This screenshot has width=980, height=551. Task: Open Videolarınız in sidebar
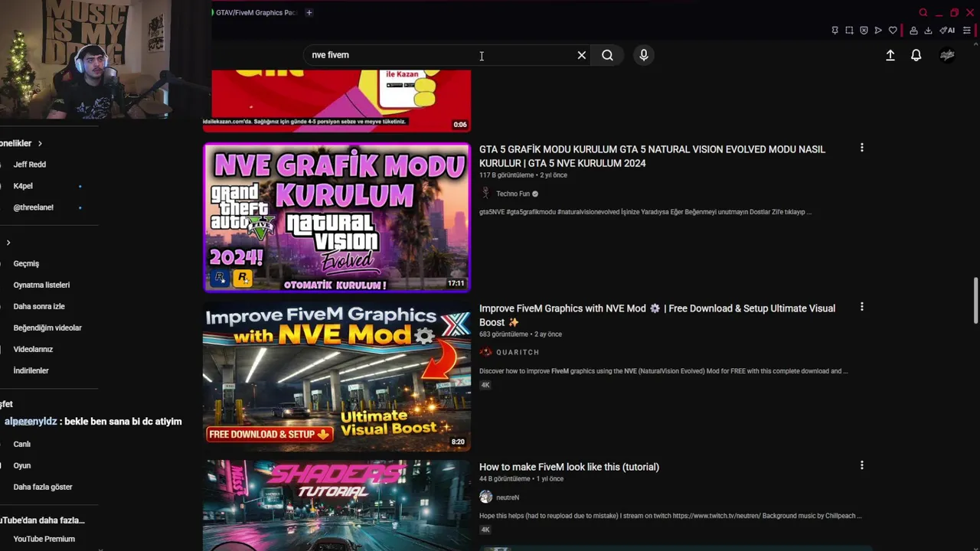pyautogui.click(x=33, y=349)
